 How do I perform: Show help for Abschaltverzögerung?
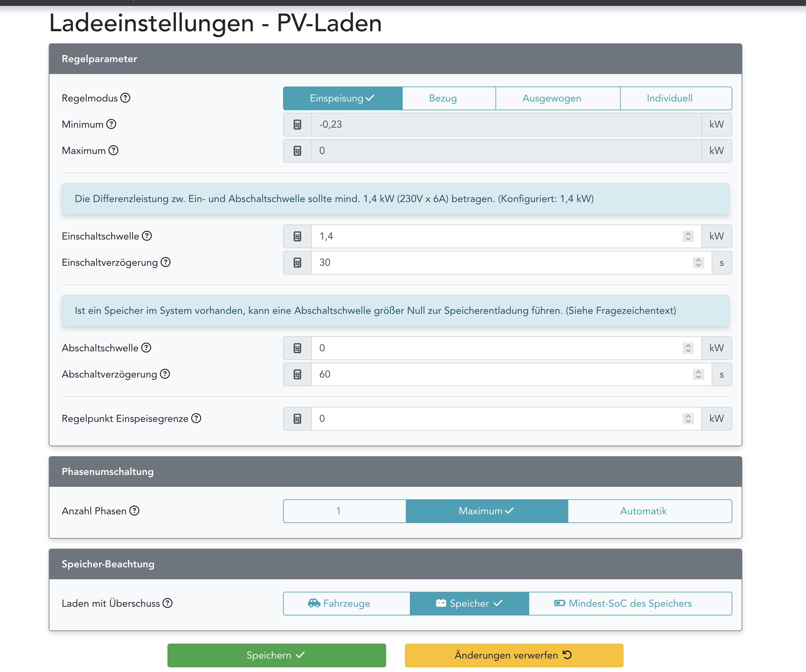165,374
